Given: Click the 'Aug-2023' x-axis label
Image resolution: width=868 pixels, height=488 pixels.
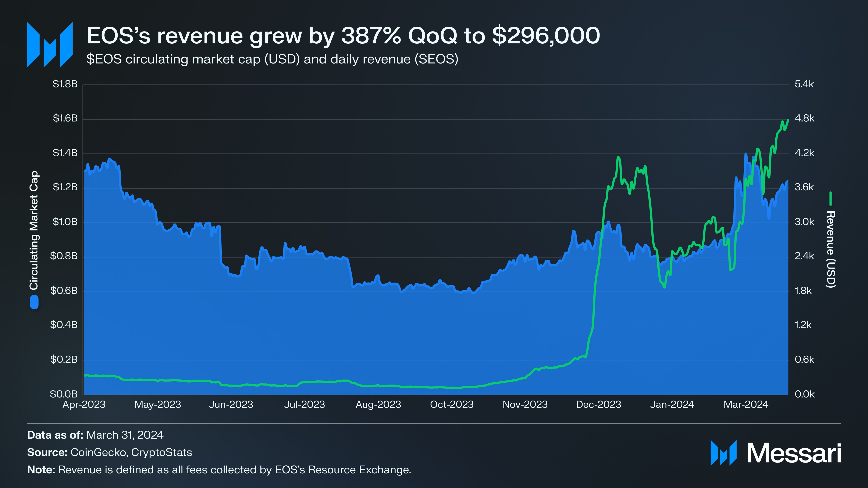Looking at the screenshot, I should click(378, 405).
